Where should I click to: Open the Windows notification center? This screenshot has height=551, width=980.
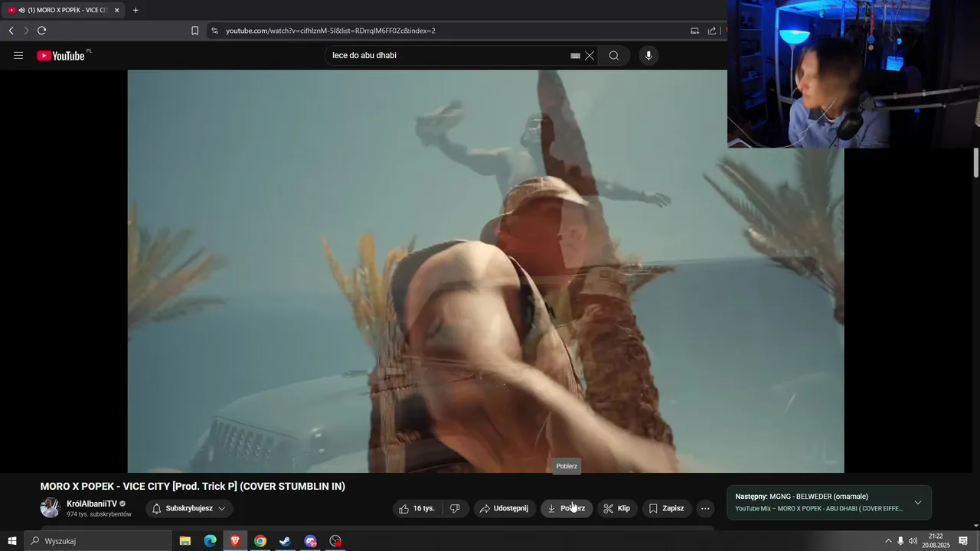click(963, 541)
